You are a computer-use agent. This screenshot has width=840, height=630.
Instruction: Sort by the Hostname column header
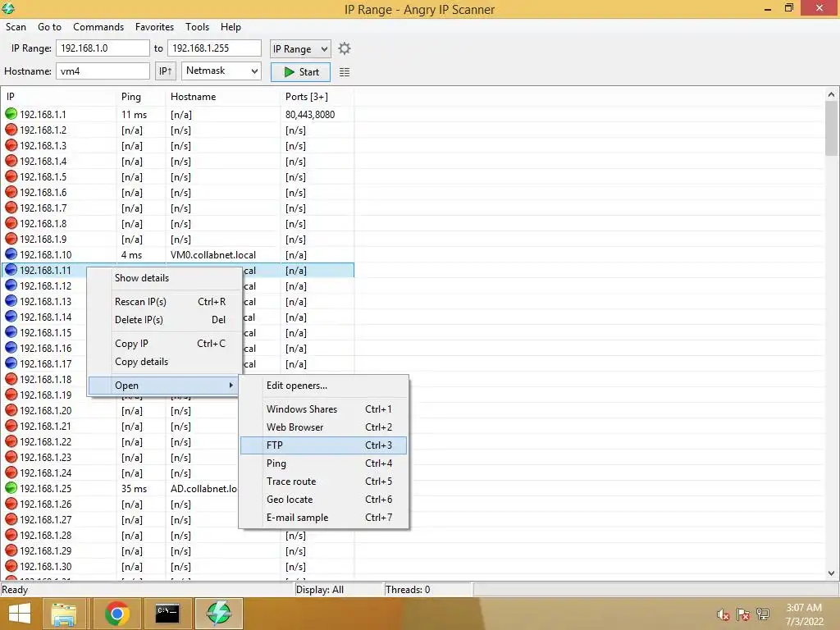coord(223,97)
